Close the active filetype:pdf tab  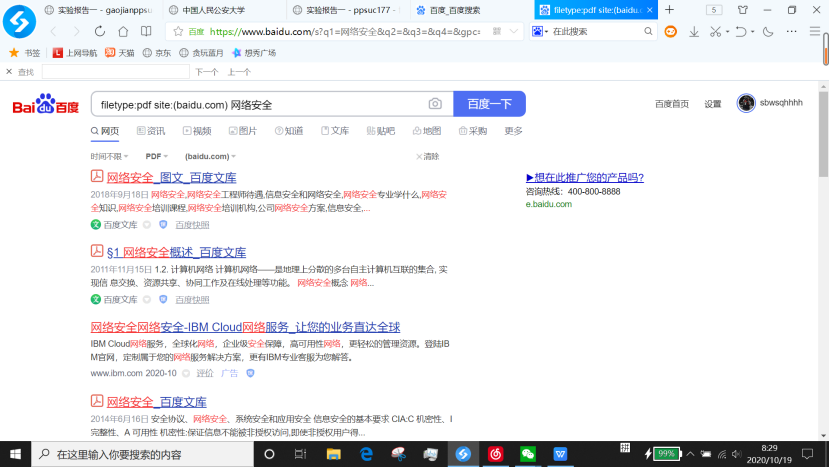(x=649, y=10)
